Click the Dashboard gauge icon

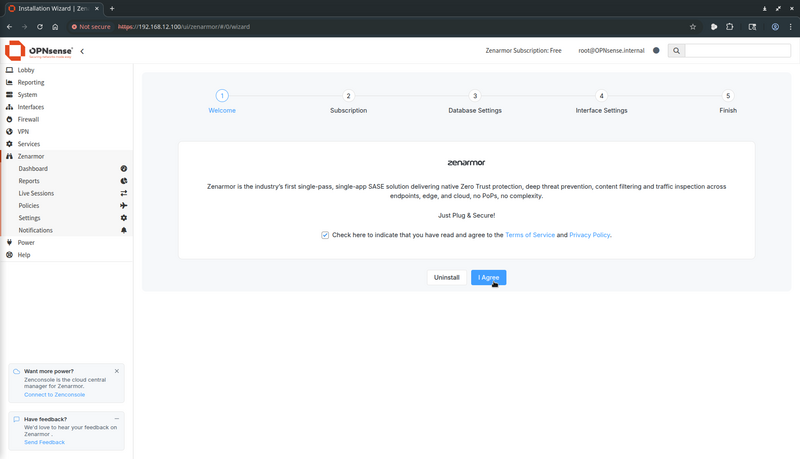point(123,168)
